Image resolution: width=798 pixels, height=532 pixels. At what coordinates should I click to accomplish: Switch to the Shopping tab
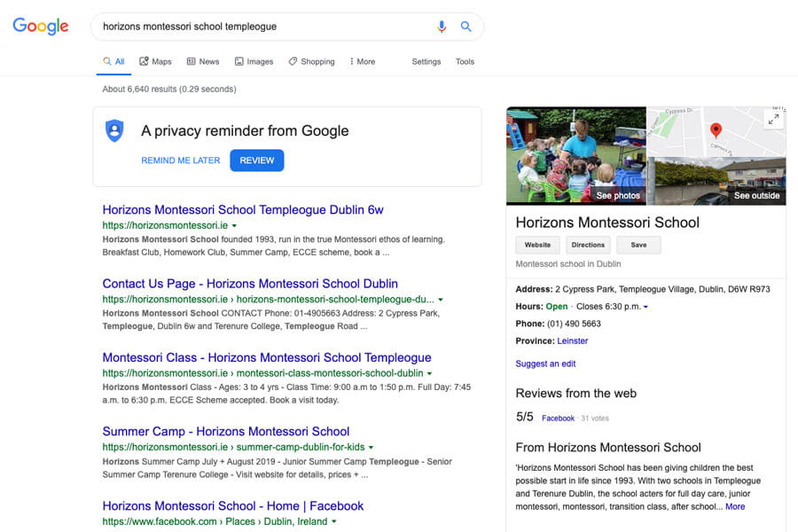(x=311, y=61)
